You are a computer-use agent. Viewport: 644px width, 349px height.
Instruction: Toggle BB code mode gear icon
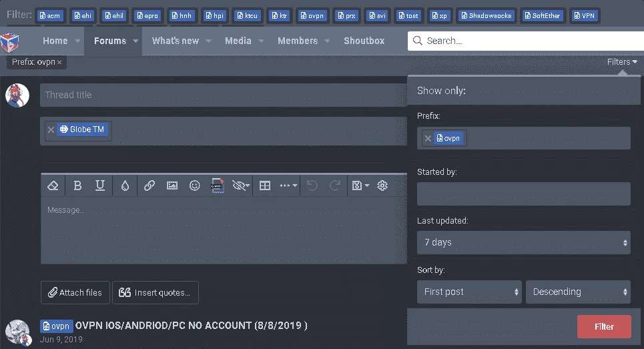[x=382, y=186]
